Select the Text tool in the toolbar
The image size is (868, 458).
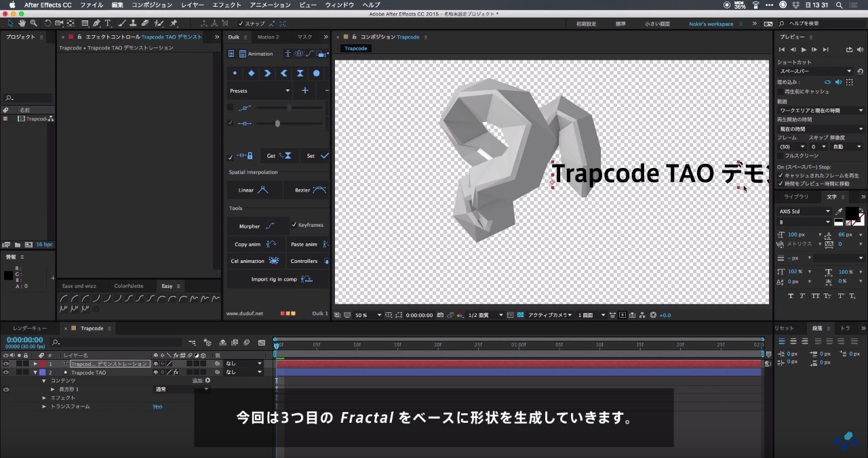108,23
